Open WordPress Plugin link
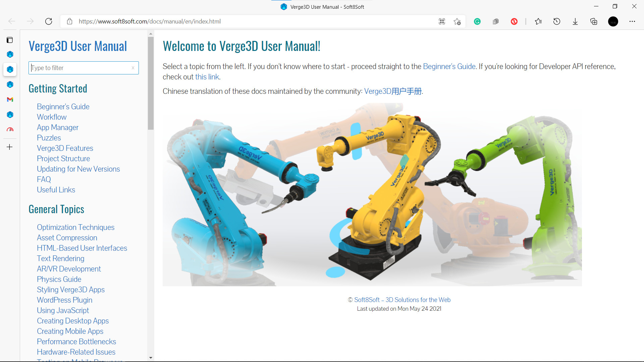 [x=65, y=300]
